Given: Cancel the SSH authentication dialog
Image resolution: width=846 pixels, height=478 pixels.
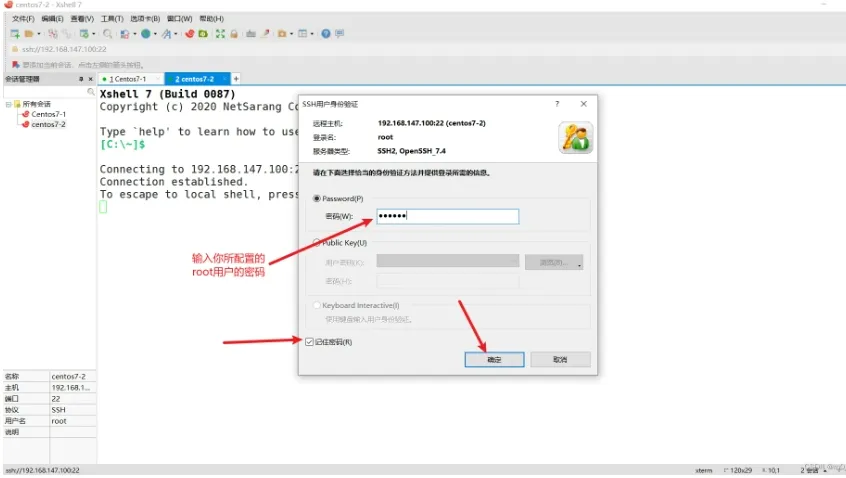Looking at the screenshot, I should [x=560, y=360].
